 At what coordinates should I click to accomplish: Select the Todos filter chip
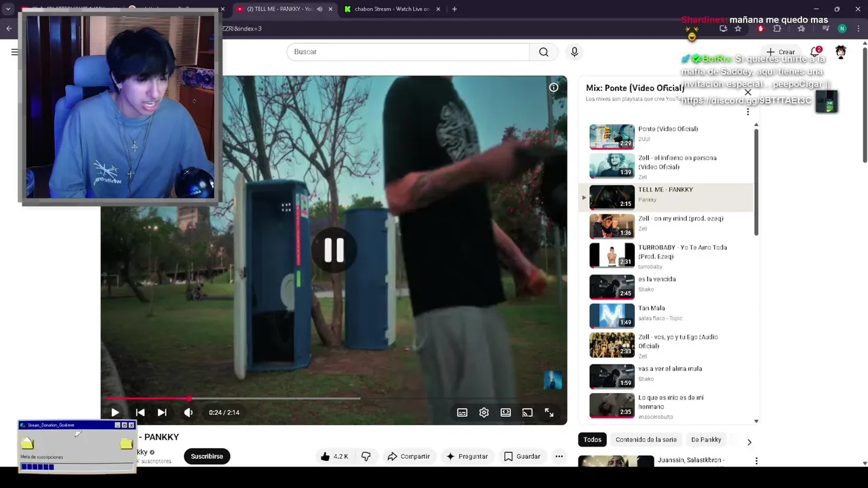[593, 440]
